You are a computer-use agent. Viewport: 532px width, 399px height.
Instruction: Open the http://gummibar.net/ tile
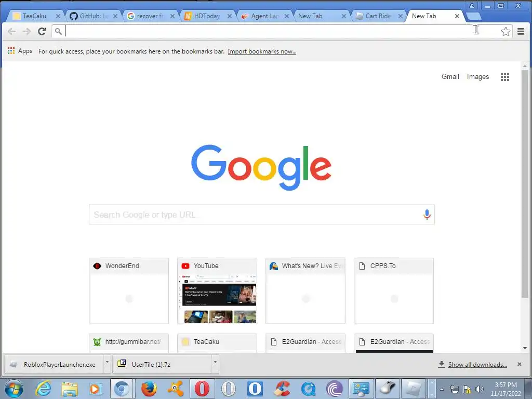click(x=129, y=343)
